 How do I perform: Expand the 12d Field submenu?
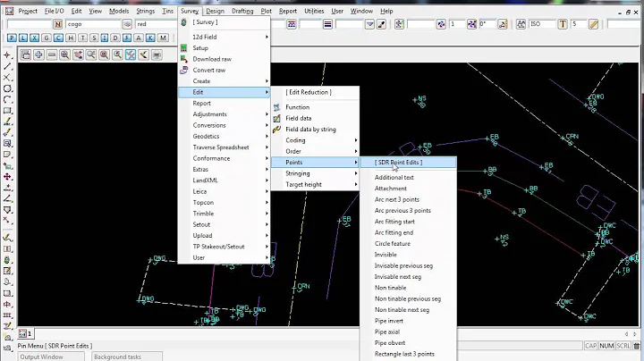click(225, 37)
